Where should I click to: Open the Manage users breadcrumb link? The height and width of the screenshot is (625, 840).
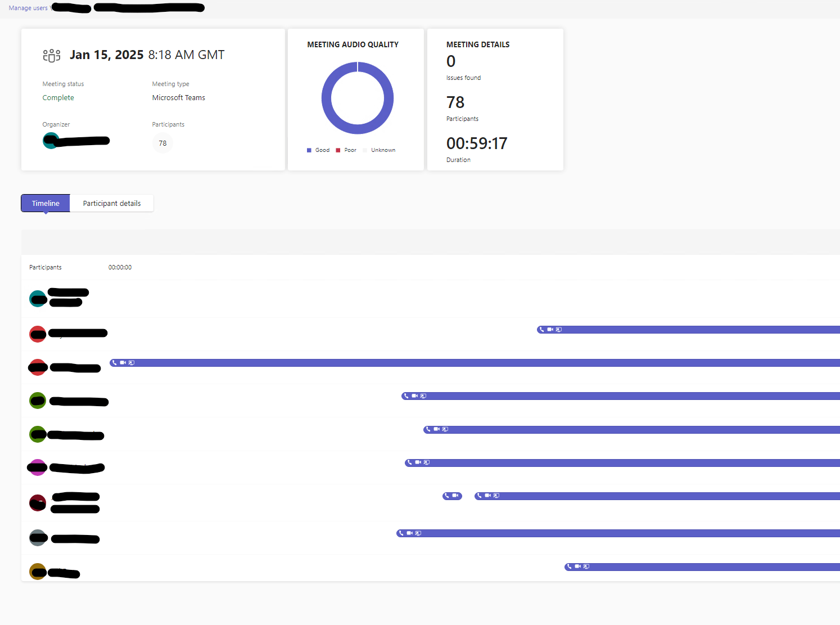point(28,8)
